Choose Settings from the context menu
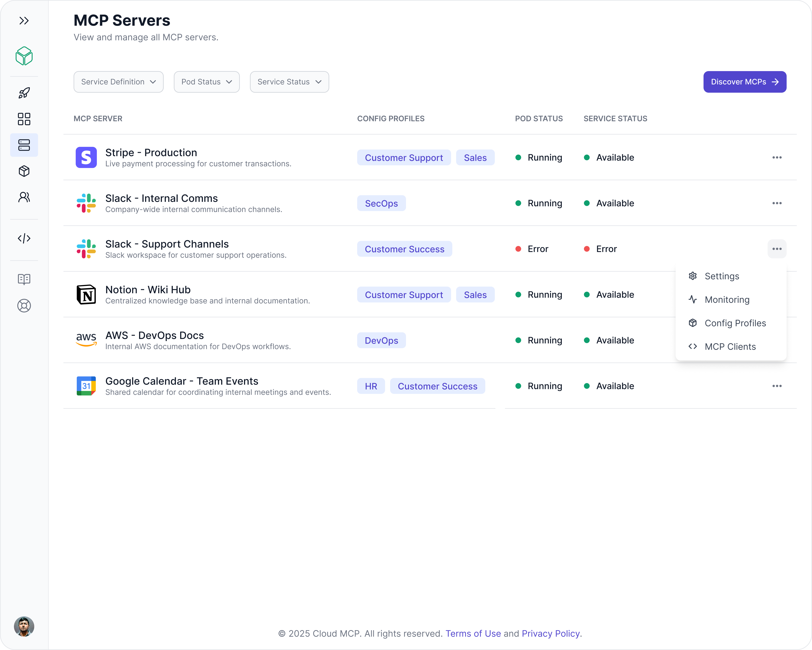 (731, 276)
